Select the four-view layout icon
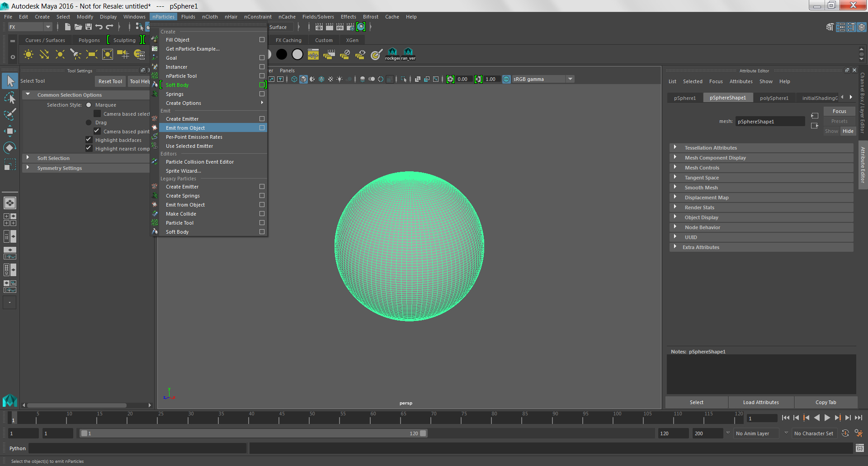This screenshot has width=868, height=466. (10, 220)
